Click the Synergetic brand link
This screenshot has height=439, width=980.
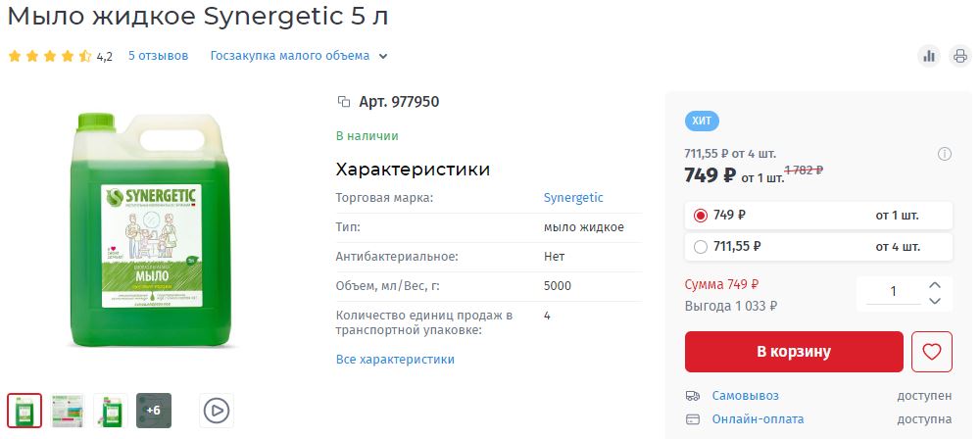tap(573, 198)
